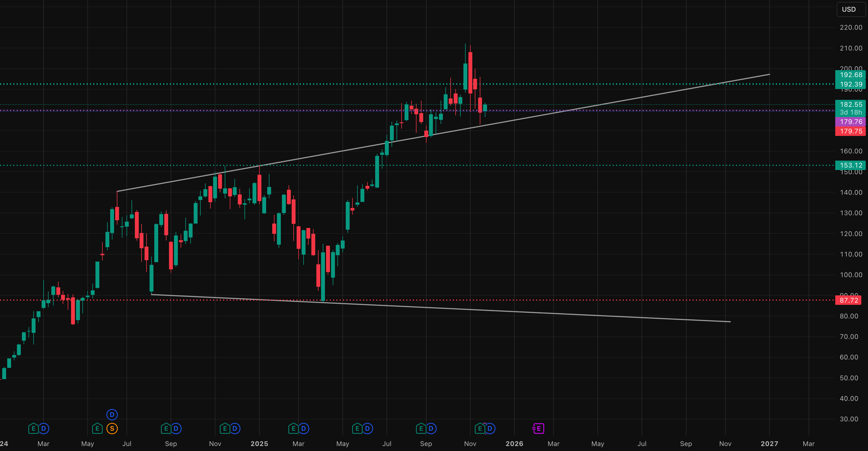Image resolution: width=868 pixels, height=451 pixels.
Task: Click the earnings E marker near Mar 2024
Action: 33,429
